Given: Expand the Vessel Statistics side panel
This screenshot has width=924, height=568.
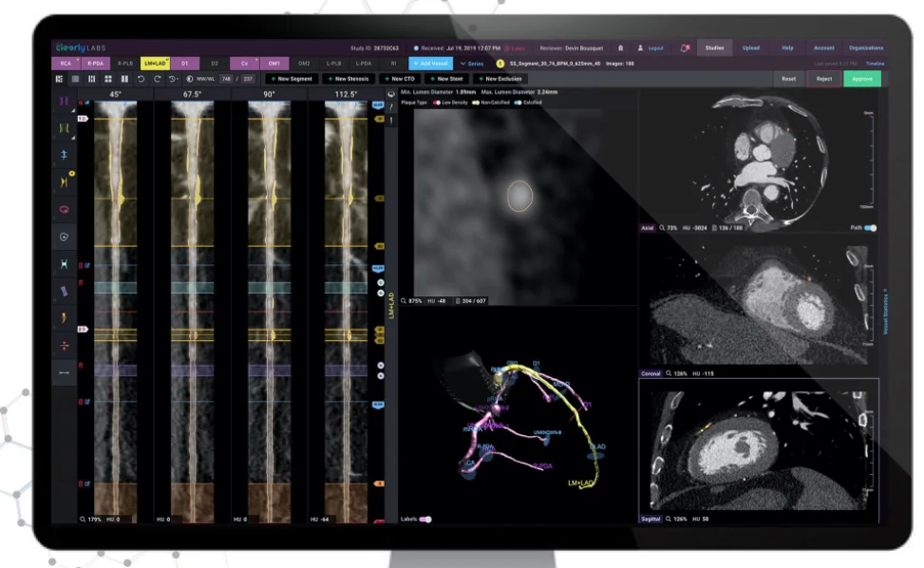Looking at the screenshot, I should (885, 312).
